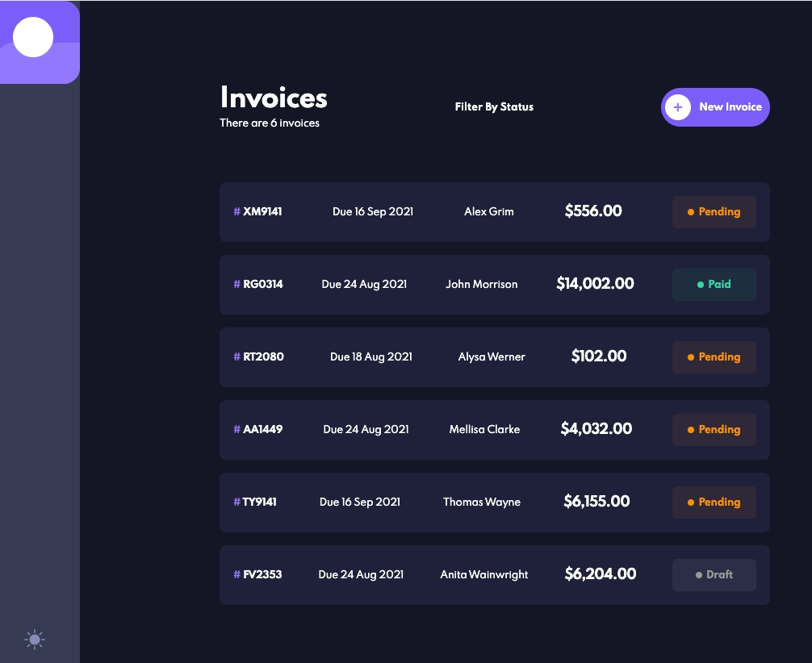
Task: Click Anita Wainwright's name
Action: tap(483, 575)
